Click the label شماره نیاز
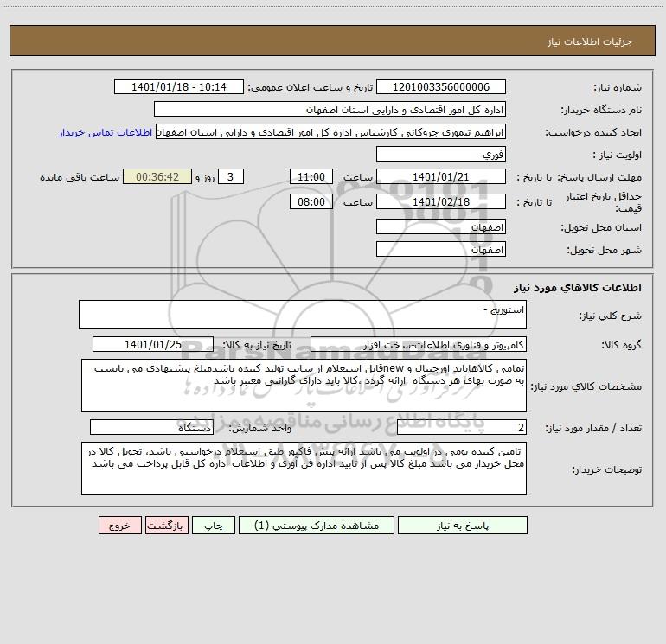Viewport: 666px width, 644px height. click(x=618, y=88)
